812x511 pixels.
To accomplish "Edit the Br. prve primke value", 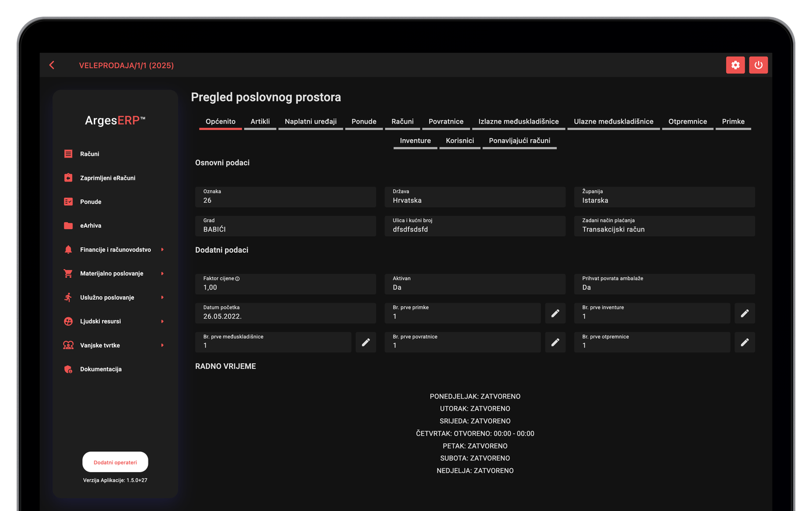I will coord(555,313).
